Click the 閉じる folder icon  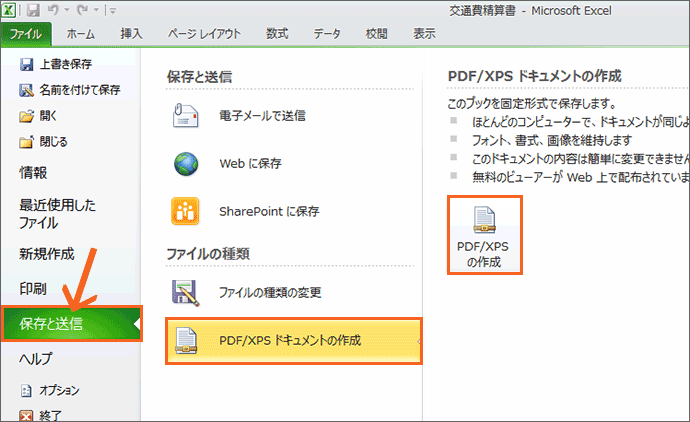(26, 142)
